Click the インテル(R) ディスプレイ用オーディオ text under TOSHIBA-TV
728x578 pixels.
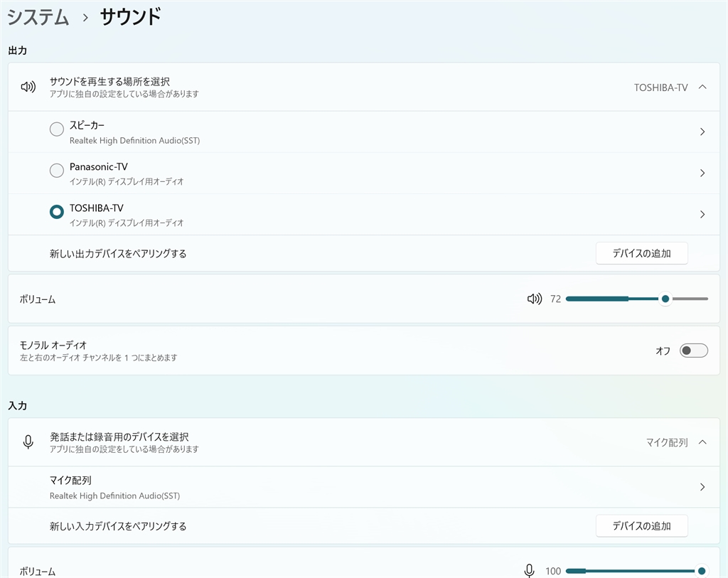tap(127, 223)
